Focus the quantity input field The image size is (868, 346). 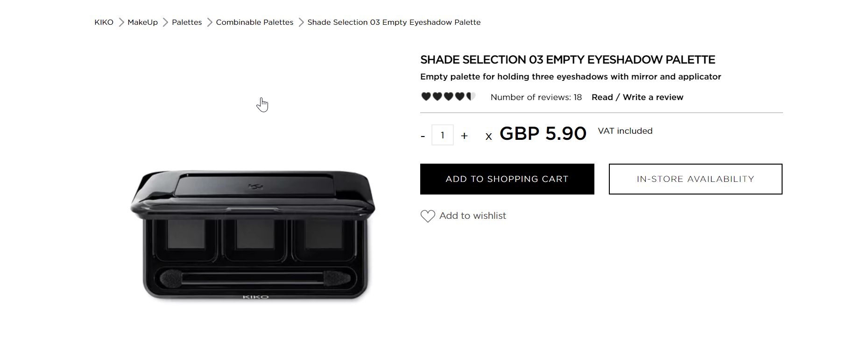click(442, 135)
